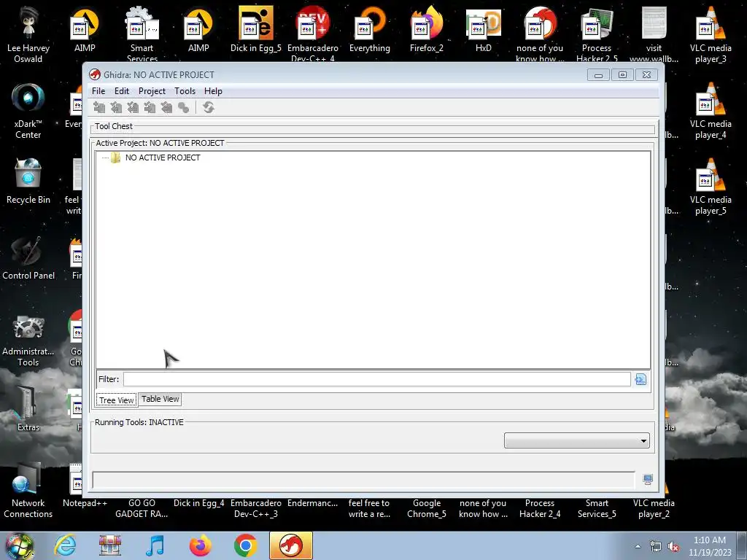Select the Smart Services desktop shortcut
This screenshot has width=747, height=560.
pos(142,34)
